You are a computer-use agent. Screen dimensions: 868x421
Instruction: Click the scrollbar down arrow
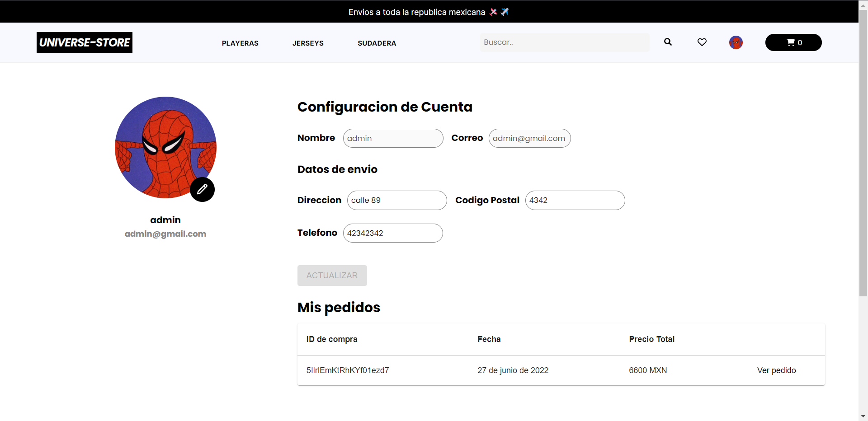pos(863,416)
